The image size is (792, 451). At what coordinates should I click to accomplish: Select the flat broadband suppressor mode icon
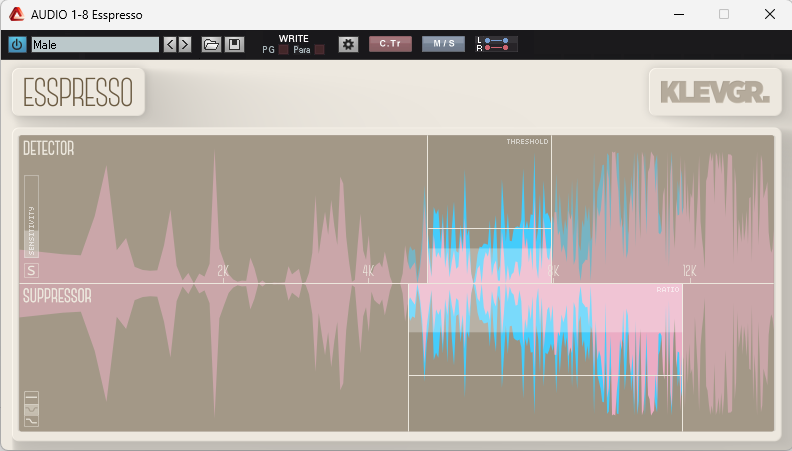tap(31, 397)
